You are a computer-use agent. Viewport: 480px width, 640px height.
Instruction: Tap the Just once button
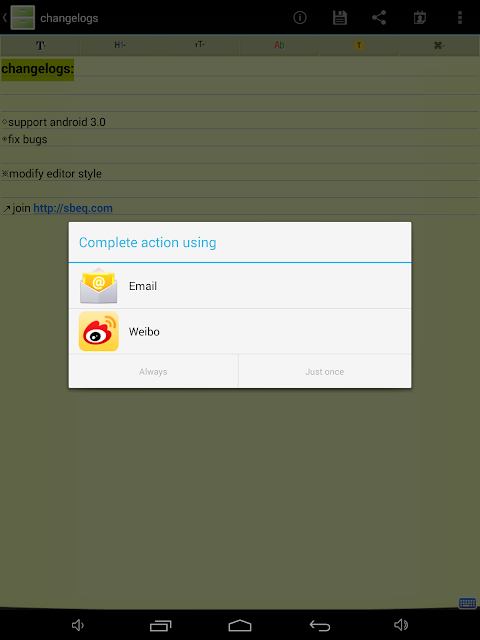[x=325, y=371]
